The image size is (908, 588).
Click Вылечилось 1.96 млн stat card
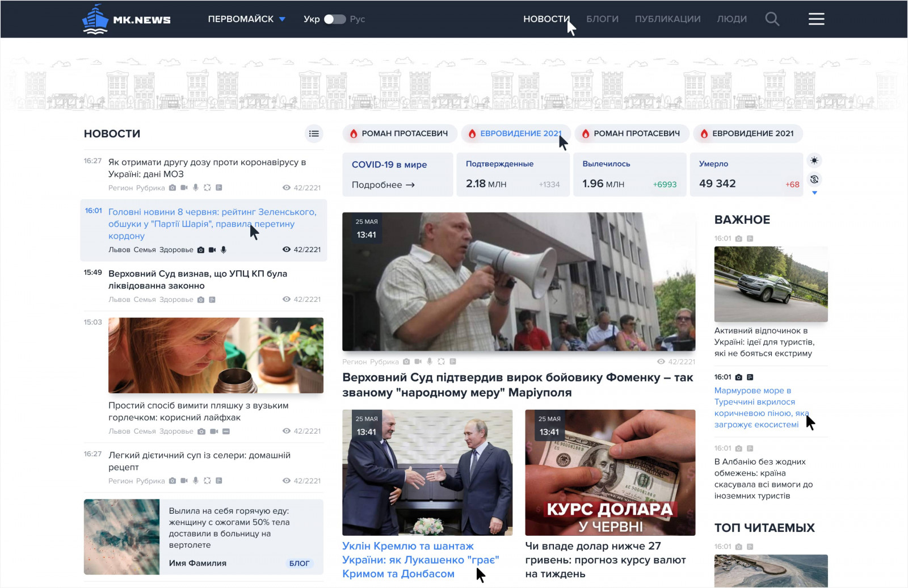(629, 174)
